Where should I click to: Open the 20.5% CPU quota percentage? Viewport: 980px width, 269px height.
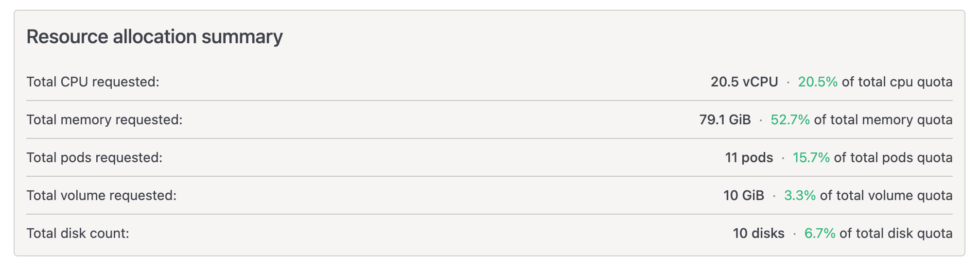[x=818, y=82]
